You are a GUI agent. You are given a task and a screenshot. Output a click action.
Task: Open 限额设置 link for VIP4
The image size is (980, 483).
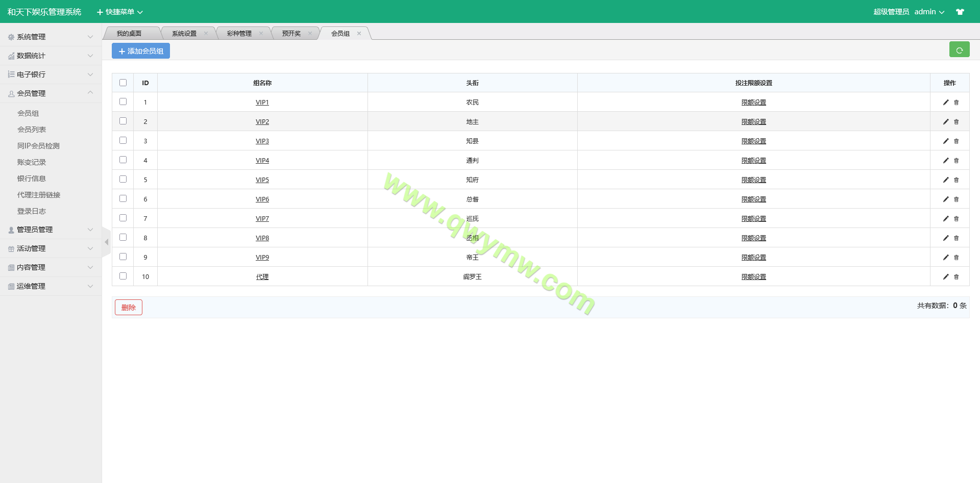(753, 161)
